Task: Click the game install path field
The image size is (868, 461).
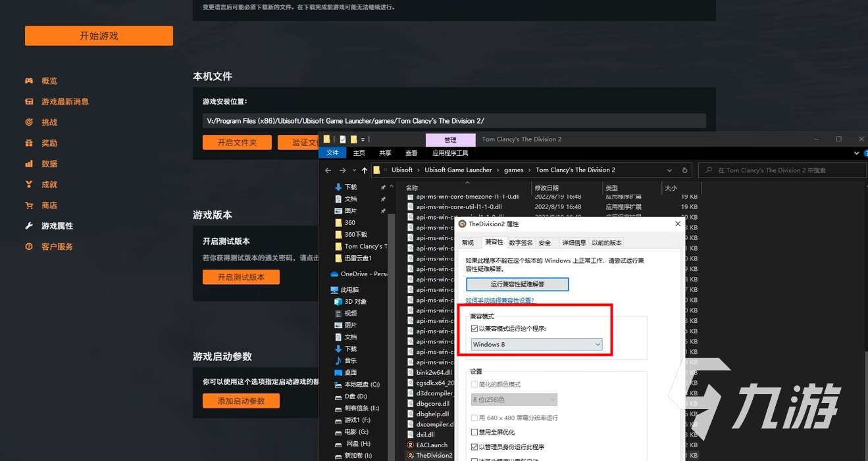Action: (x=454, y=121)
